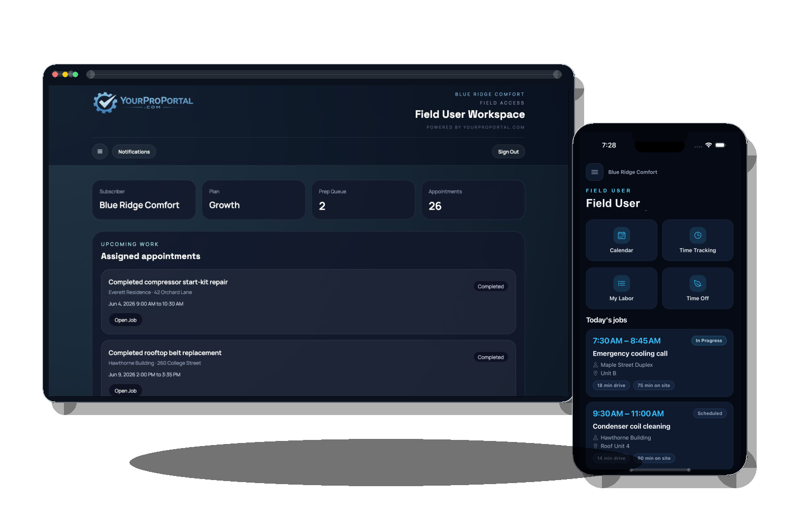Viewport: 812px width, 508px height.
Task: Click Hawthorne Building · 260 College Street address
Action: pyautogui.click(x=155, y=363)
